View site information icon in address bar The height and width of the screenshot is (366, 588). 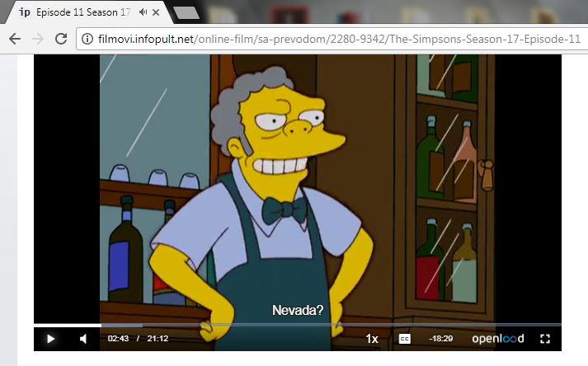coord(87,39)
